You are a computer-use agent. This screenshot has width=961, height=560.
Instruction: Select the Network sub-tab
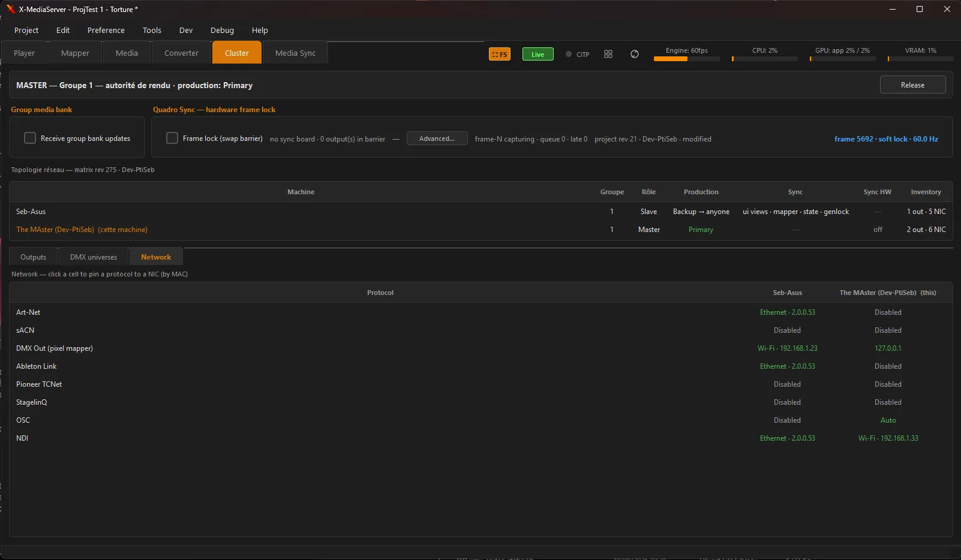coord(156,257)
